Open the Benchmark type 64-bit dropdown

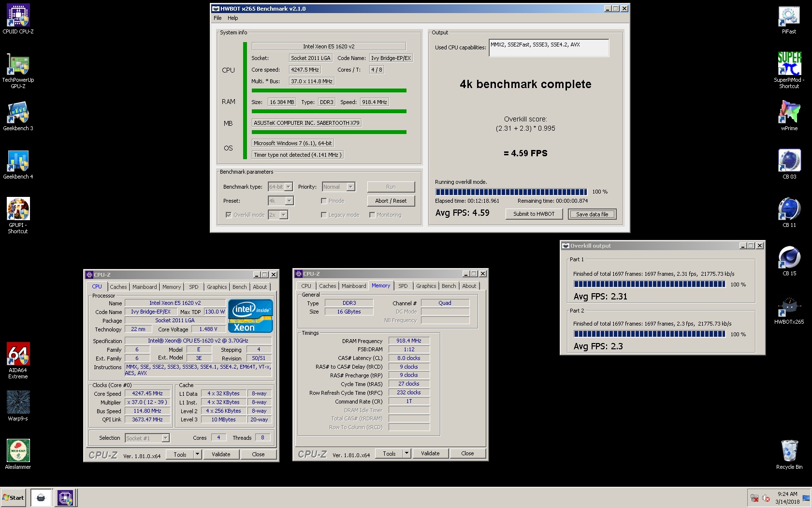(280, 187)
